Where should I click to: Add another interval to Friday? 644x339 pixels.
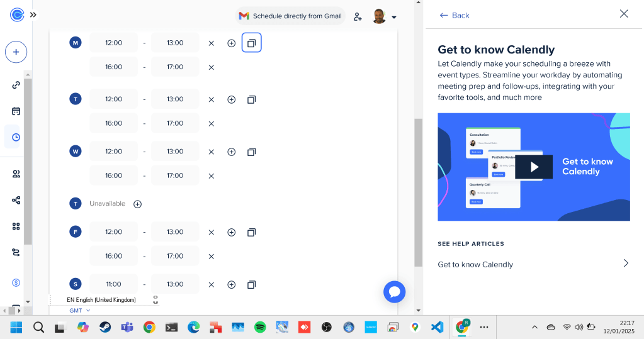coord(232,232)
